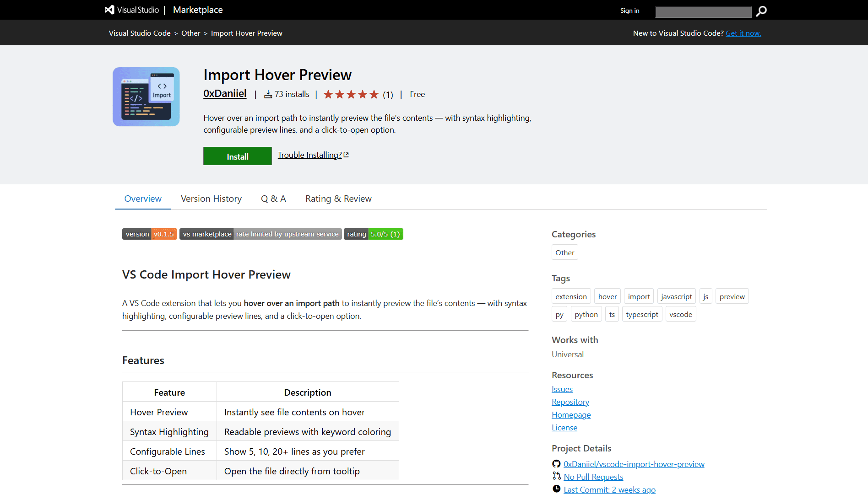Open the Repository link under Resources
The image size is (868, 494).
[x=570, y=402]
